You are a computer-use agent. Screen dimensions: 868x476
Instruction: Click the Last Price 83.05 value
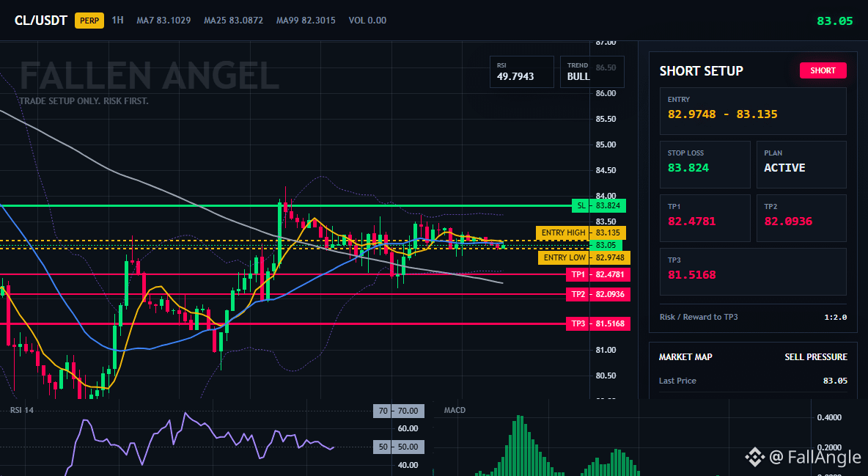tap(835, 381)
